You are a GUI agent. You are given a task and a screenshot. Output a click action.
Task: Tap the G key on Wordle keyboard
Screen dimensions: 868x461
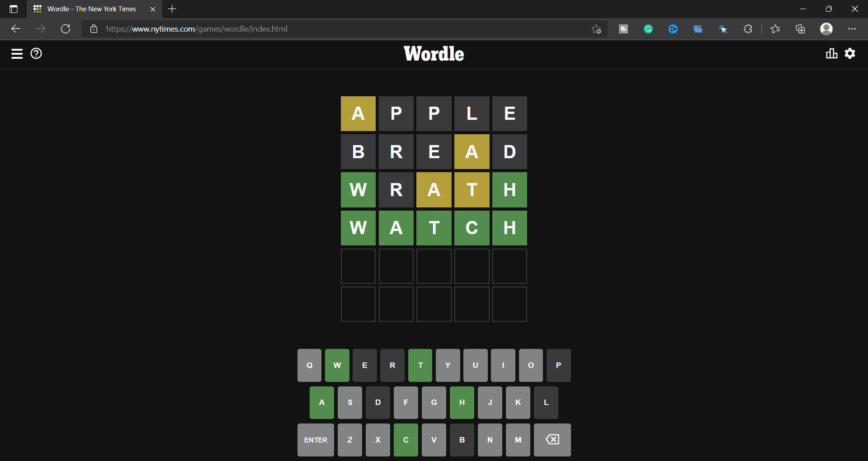pos(434,402)
